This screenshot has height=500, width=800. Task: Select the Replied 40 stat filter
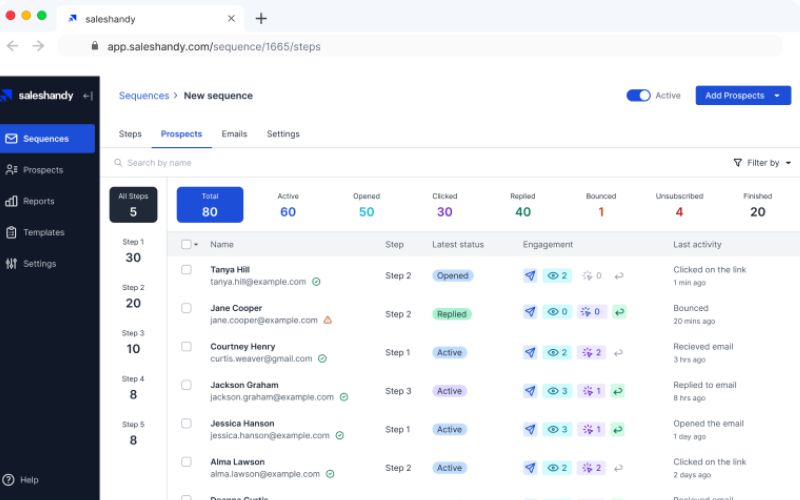[522, 205]
